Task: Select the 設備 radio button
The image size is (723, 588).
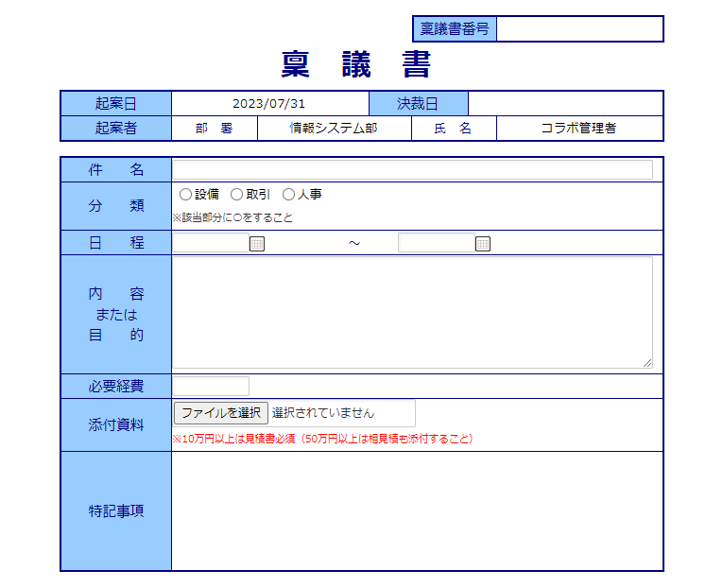Action: pyautogui.click(x=185, y=195)
